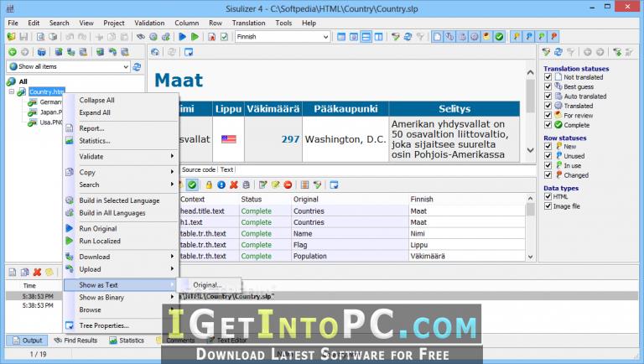This screenshot has height=364, width=644.
Task: Click the window icon next to preview refresh
Action: (189, 52)
